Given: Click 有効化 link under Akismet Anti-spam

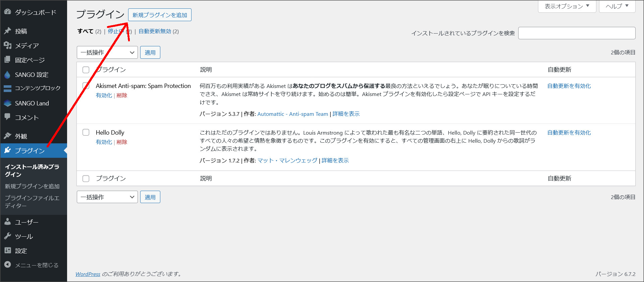Looking at the screenshot, I should click(x=104, y=95).
